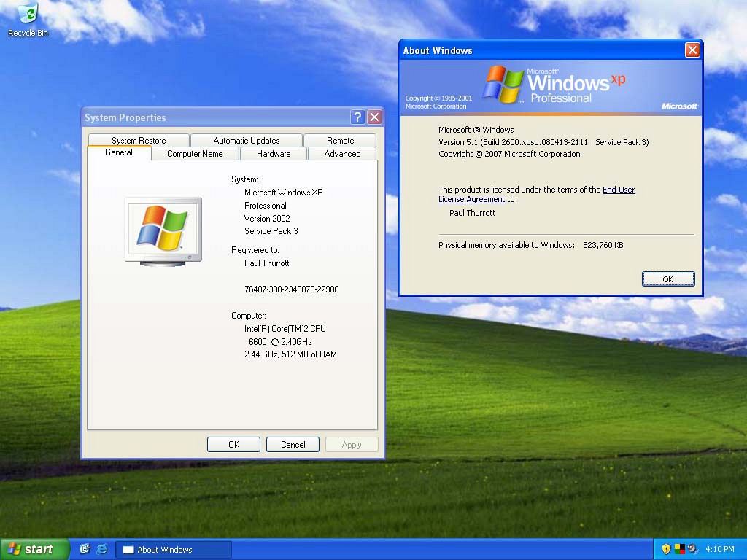
Task: Click the Microsoft logo in About Windows banner
Action: click(x=678, y=106)
